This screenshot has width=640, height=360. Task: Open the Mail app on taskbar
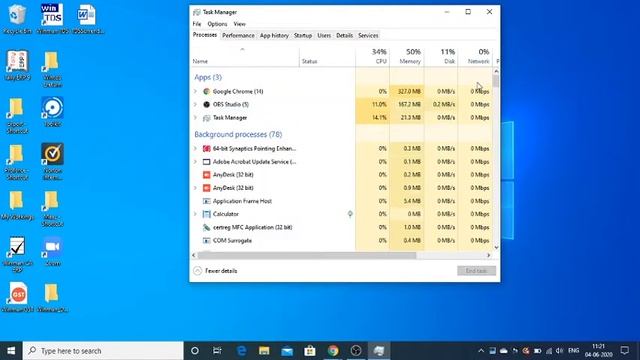(x=287, y=351)
